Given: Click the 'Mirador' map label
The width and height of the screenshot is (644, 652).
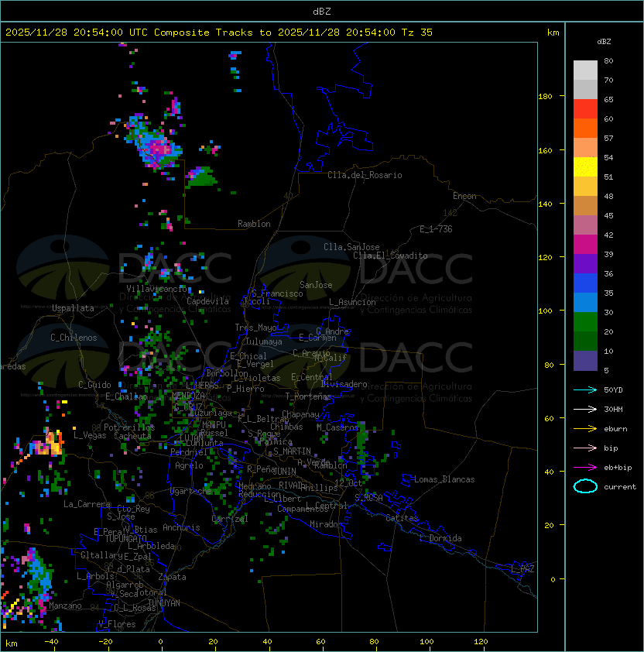Looking at the screenshot, I should pyautogui.click(x=327, y=524).
